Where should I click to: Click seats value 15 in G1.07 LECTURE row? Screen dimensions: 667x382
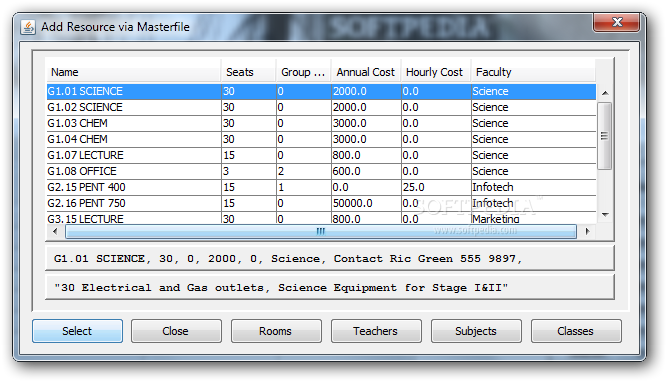(248, 155)
